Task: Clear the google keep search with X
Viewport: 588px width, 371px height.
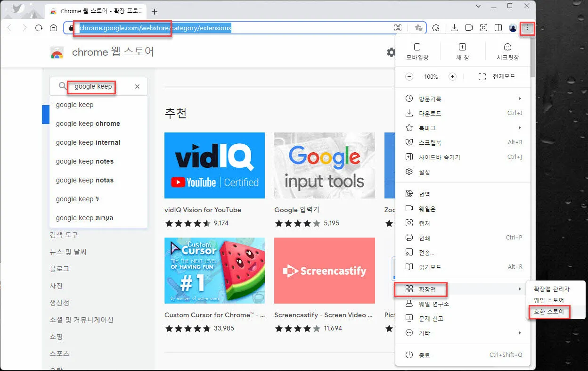Action: 137,86
